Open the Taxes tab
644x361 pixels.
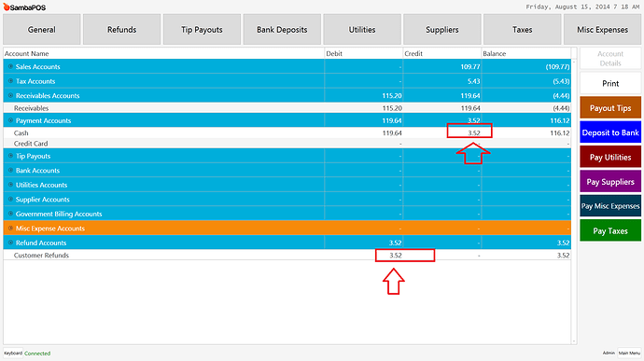(522, 30)
